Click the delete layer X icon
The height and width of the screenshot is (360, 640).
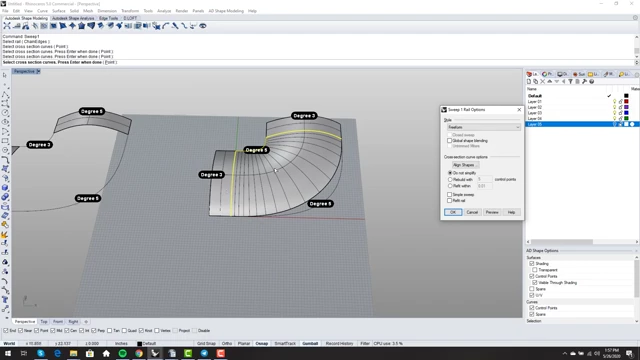(x=542, y=82)
